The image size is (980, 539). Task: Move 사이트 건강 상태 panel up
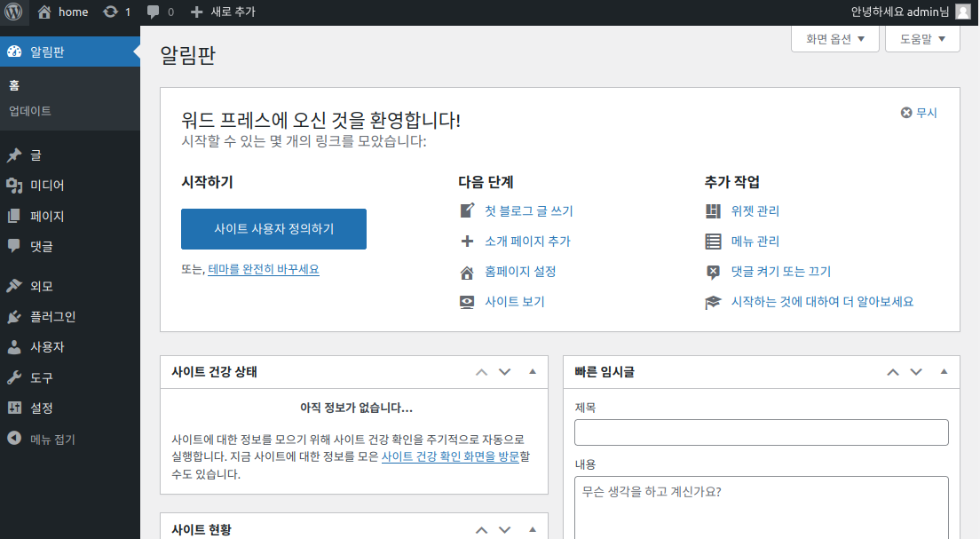pos(481,372)
